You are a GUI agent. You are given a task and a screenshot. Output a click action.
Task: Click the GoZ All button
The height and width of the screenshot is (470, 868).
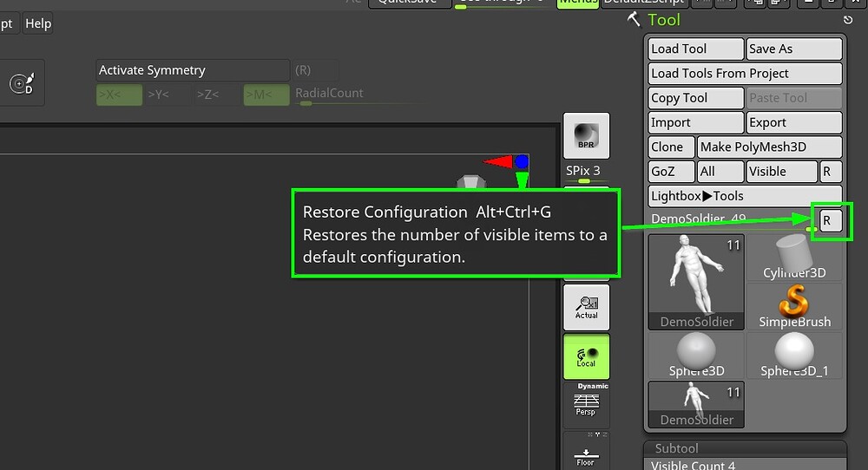[720, 172]
